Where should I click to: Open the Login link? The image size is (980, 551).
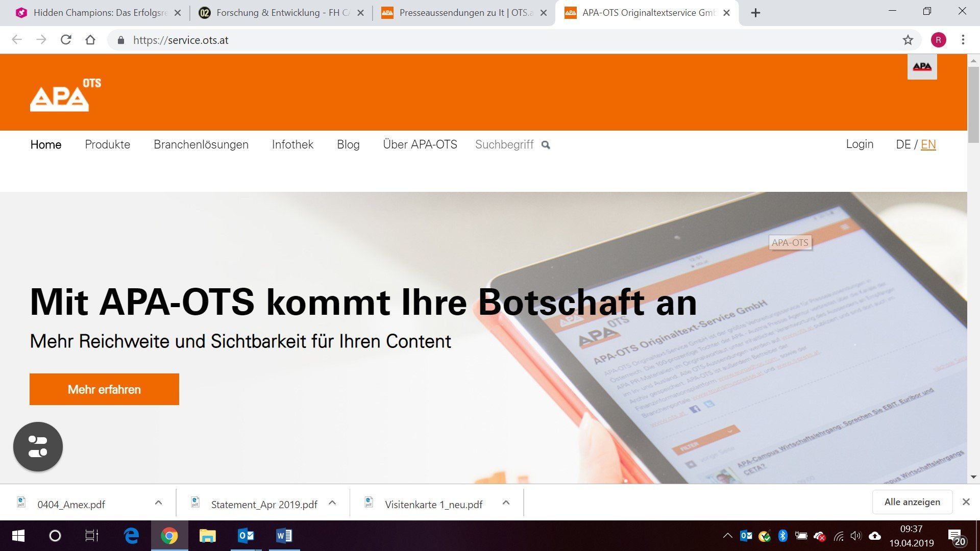pos(860,144)
